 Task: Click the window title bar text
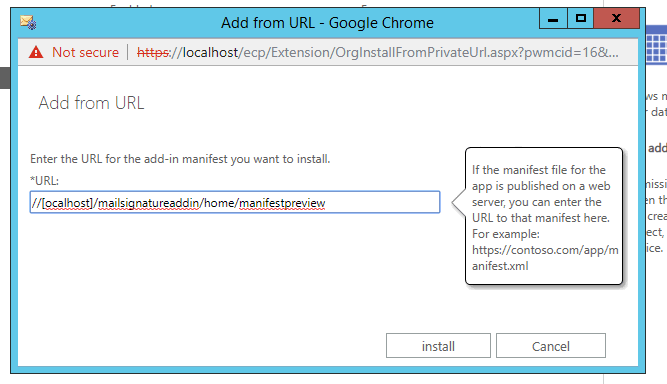point(327,23)
